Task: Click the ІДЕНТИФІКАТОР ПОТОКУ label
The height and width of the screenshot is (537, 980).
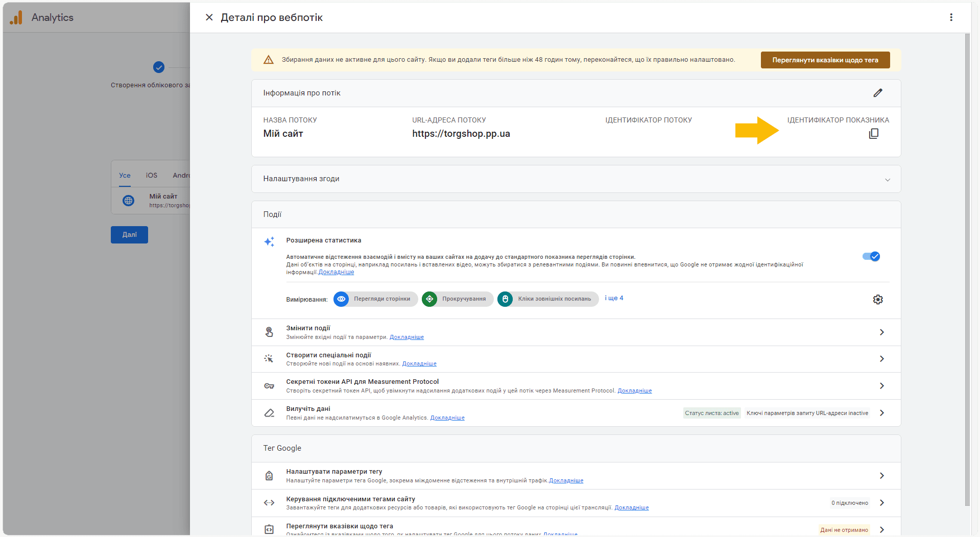Action: pyautogui.click(x=649, y=120)
